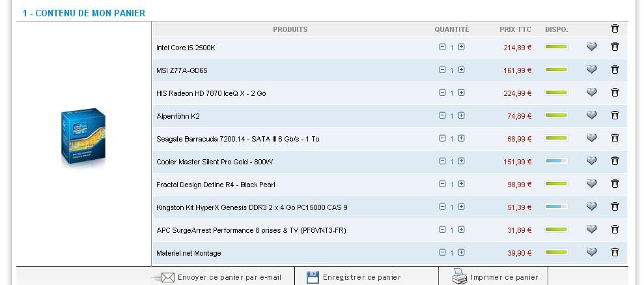The height and width of the screenshot is (285, 644).
Task: Click price 151,99 € text
Action: (x=518, y=162)
